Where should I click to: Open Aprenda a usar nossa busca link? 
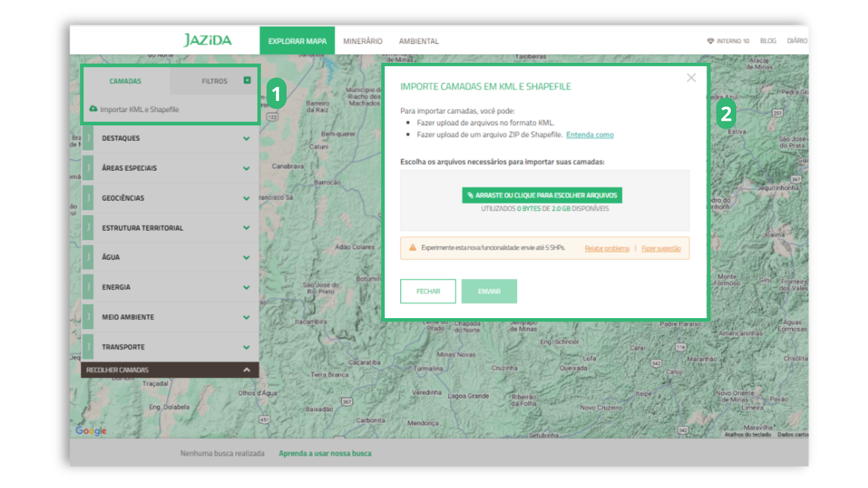coord(325,453)
